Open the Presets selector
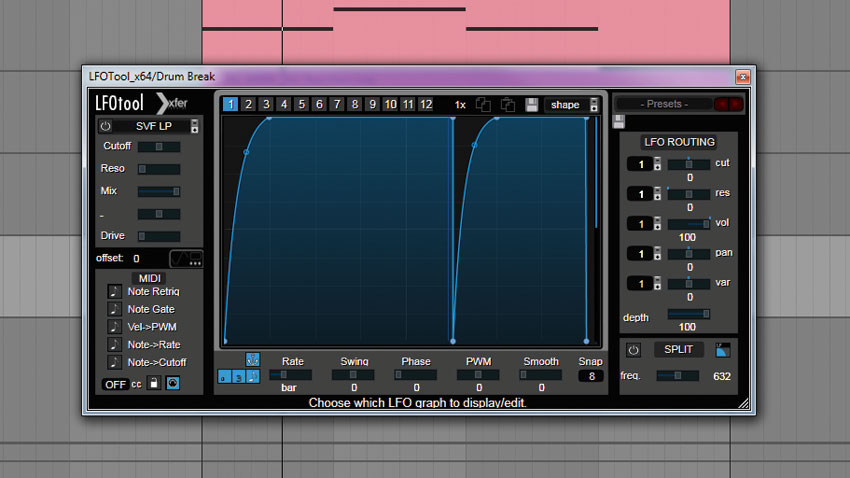850x478 pixels. pos(664,104)
